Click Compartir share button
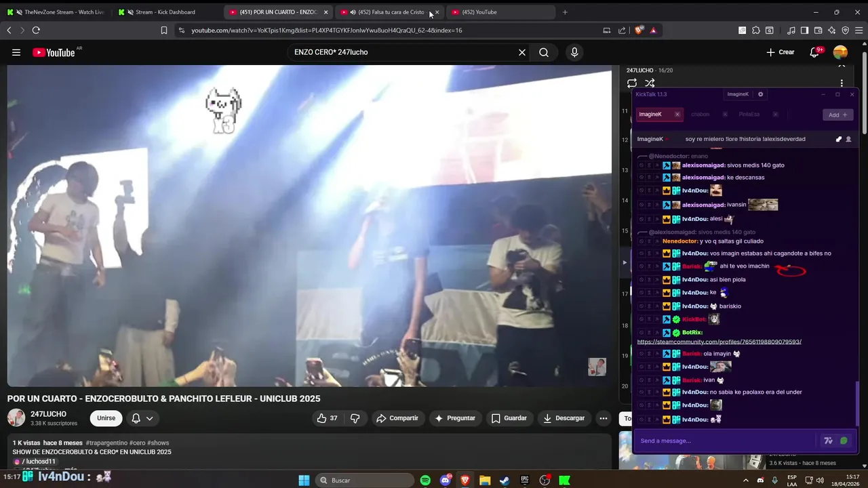 397,418
